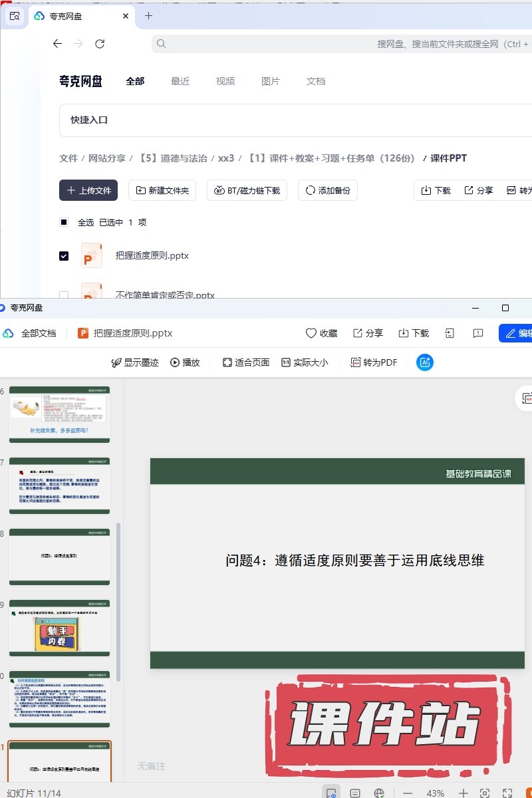The height and width of the screenshot is (798, 532).
Task: Click the 上传文件 upload button
Action: coord(88,190)
